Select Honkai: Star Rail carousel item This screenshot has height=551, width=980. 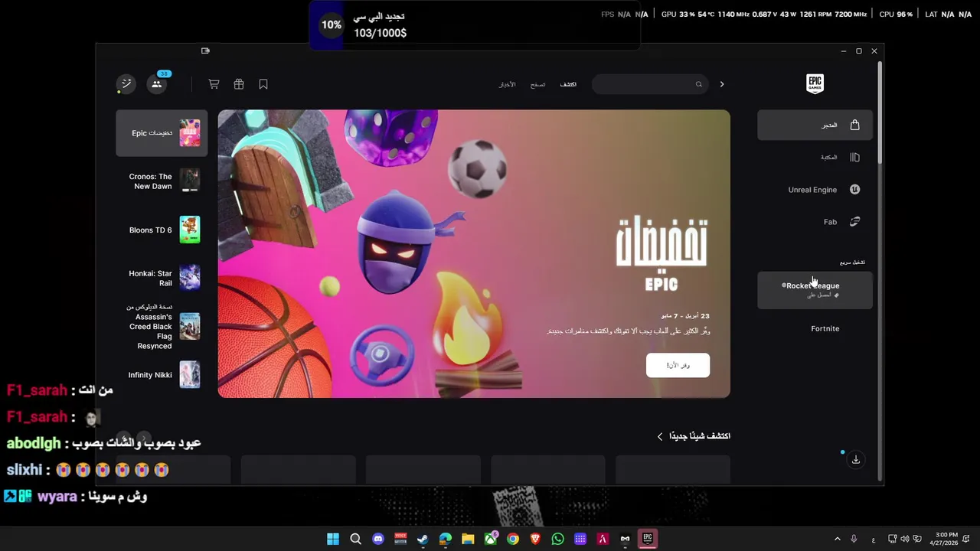(x=162, y=278)
